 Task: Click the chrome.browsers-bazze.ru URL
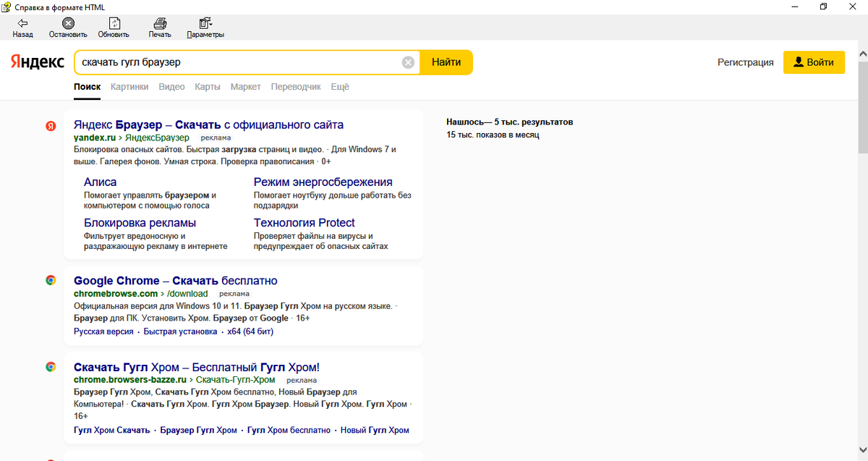(x=130, y=379)
